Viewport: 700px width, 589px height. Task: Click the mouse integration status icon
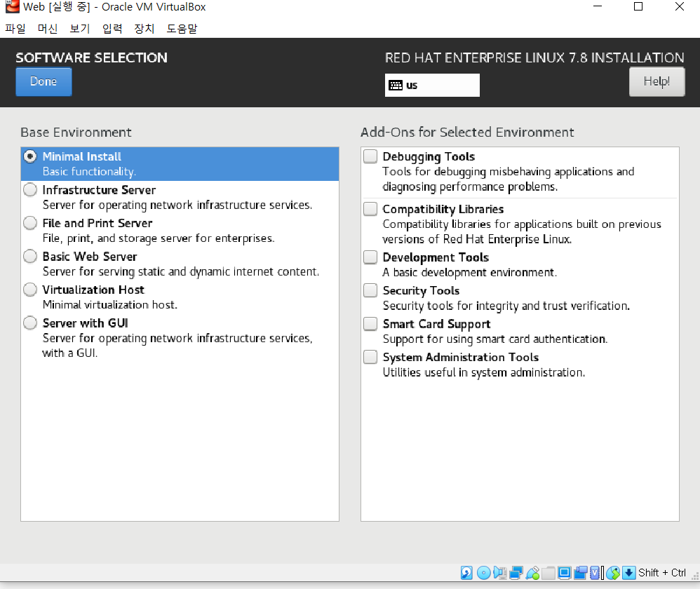[x=613, y=572]
